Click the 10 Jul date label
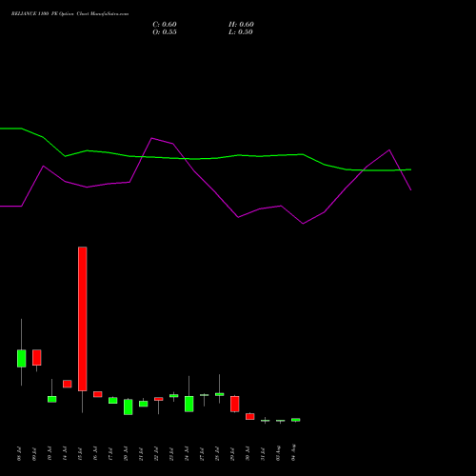Viewport: 476px width, 476px height. [x=50, y=453]
